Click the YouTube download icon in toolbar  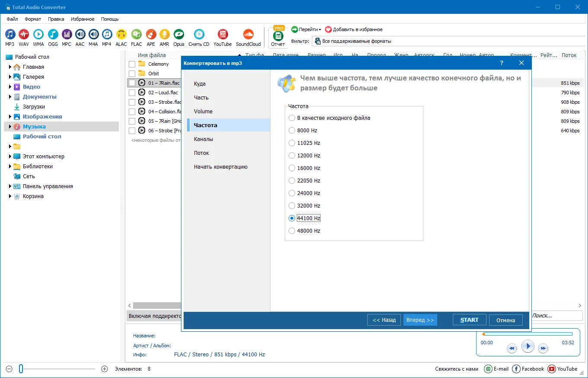pyautogui.click(x=222, y=35)
